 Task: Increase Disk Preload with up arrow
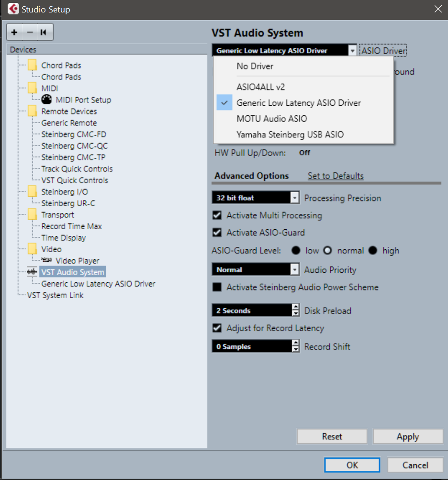(x=295, y=307)
